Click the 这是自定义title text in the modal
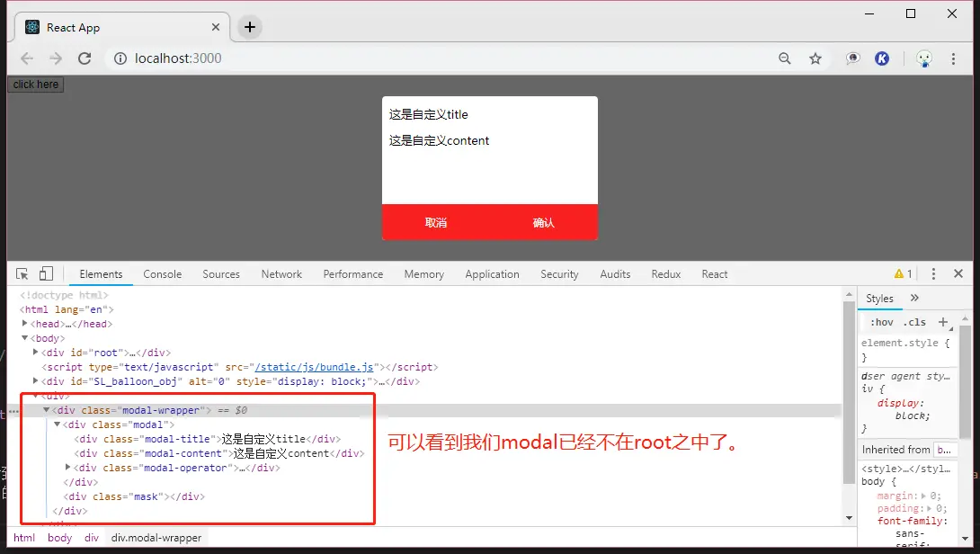This screenshot has height=554, width=980. [428, 114]
